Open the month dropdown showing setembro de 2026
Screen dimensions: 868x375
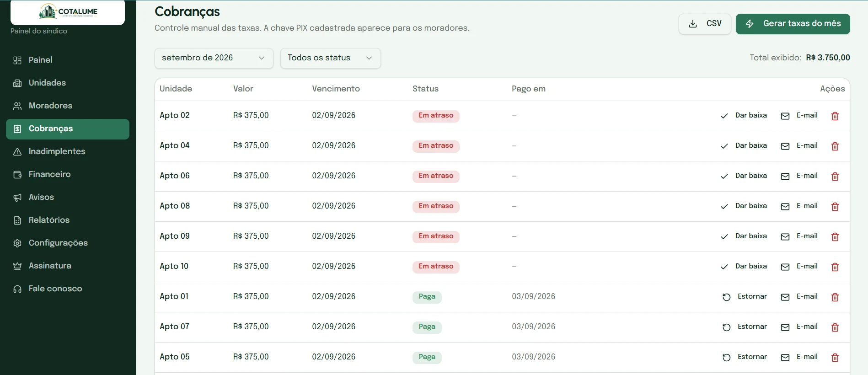(x=214, y=58)
